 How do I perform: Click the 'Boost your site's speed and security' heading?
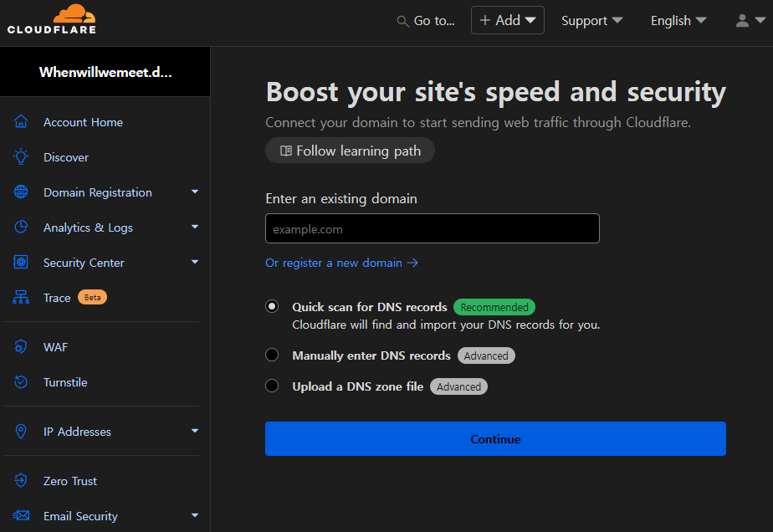point(495,92)
